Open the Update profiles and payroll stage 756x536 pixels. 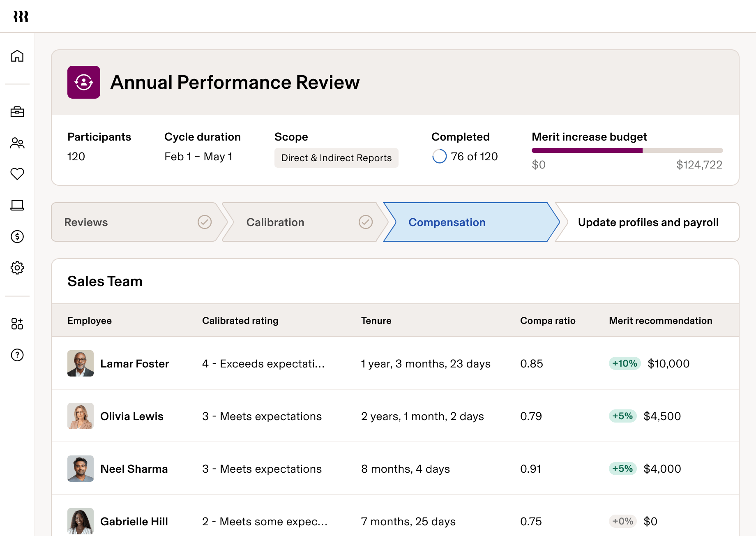pos(648,222)
